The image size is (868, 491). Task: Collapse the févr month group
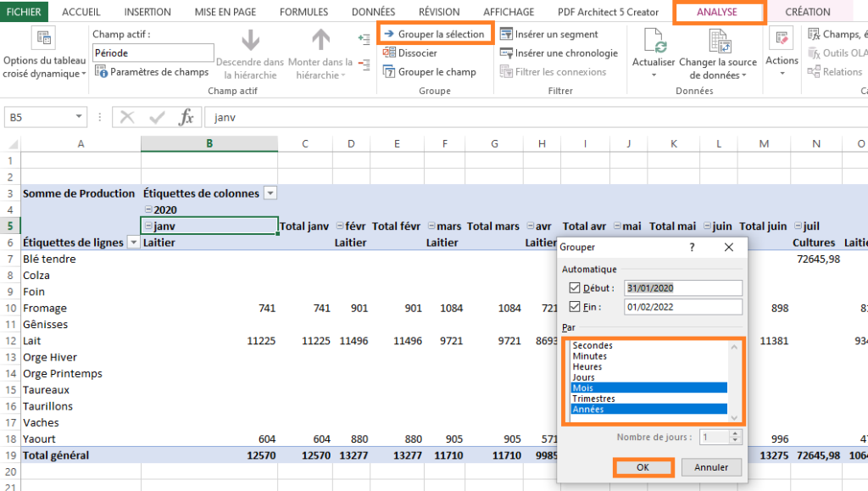[x=340, y=226]
